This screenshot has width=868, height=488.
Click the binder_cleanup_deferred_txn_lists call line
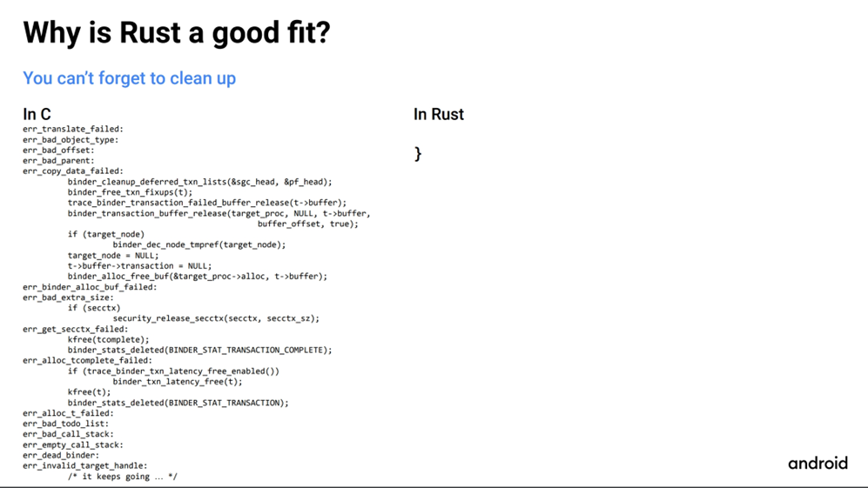[199, 182]
